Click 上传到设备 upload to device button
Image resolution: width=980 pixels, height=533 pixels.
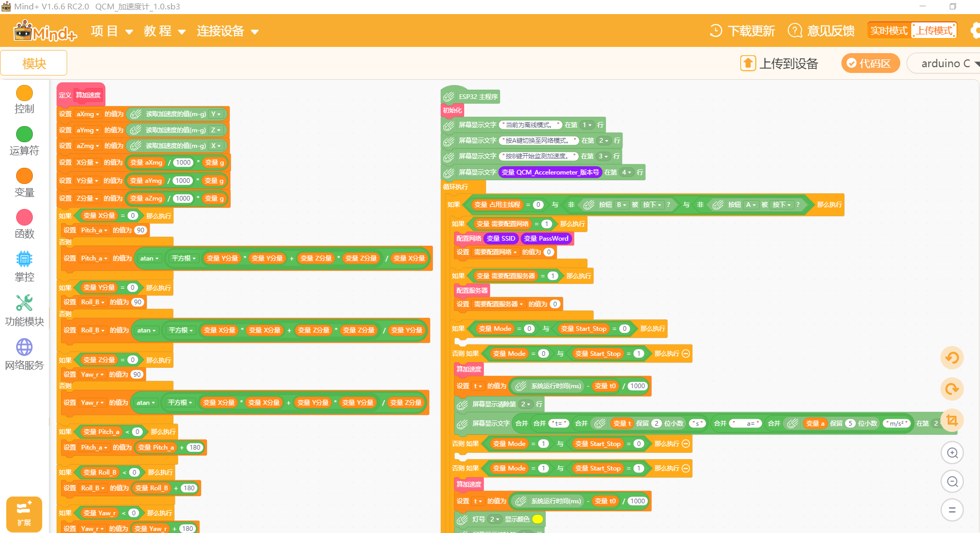click(x=779, y=63)
